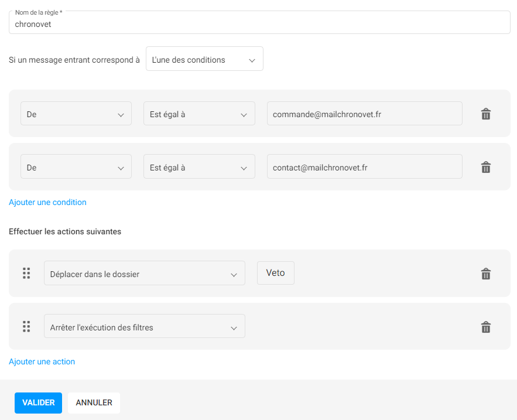517x420 pixels.
Task: Click the 'Ajouter une action' link
Action: 42,361
